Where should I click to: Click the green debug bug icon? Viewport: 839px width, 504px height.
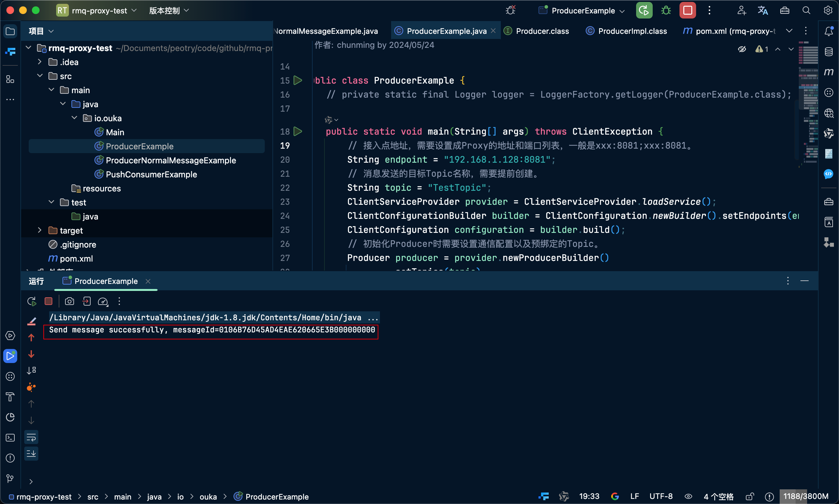point(666,11)
